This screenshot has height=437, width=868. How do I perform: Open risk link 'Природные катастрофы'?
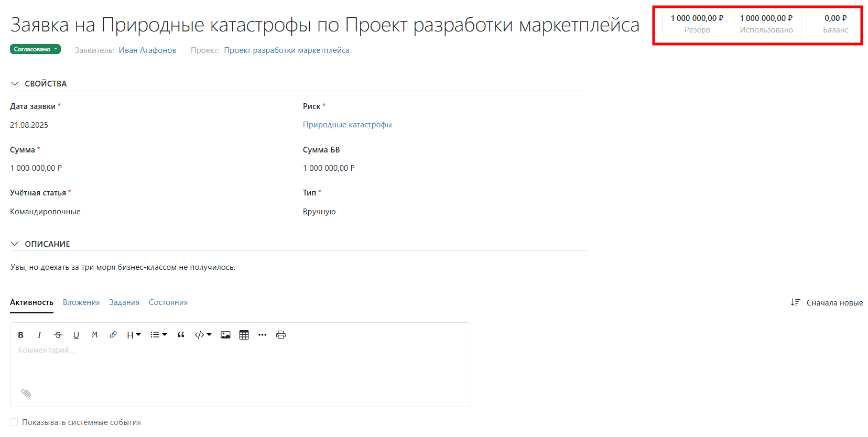[x=348, y=125]
